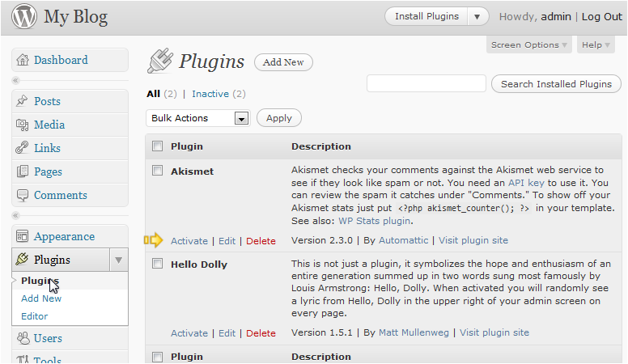Click the Media icon in sidebar

(x=22, y=125)
